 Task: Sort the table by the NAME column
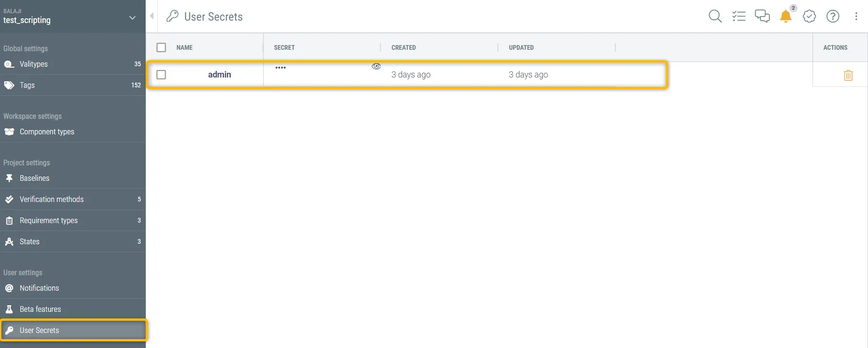click(x=184, y=47)
